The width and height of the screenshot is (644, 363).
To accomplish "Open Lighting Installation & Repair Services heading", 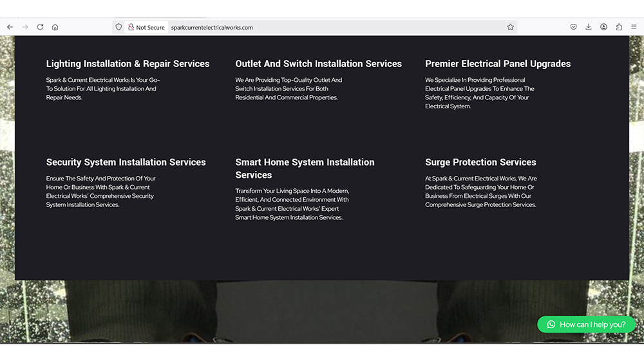I will (128, 64).
